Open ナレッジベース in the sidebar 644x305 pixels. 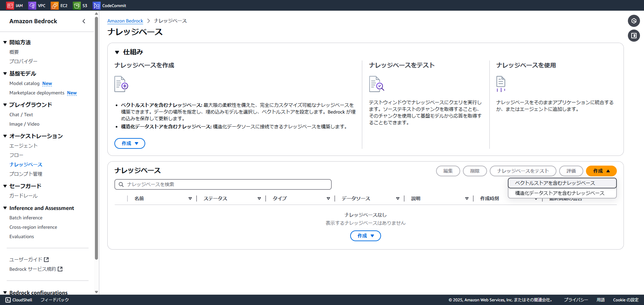click(26, 165)
